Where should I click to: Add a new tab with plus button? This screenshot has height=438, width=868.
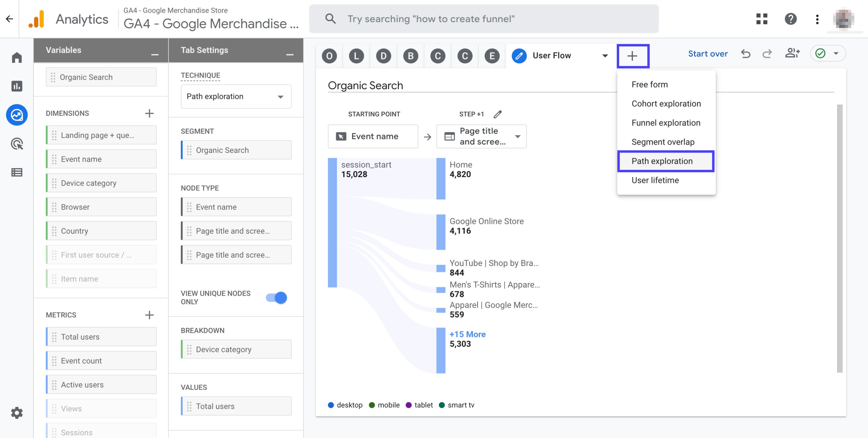point(632,56)
